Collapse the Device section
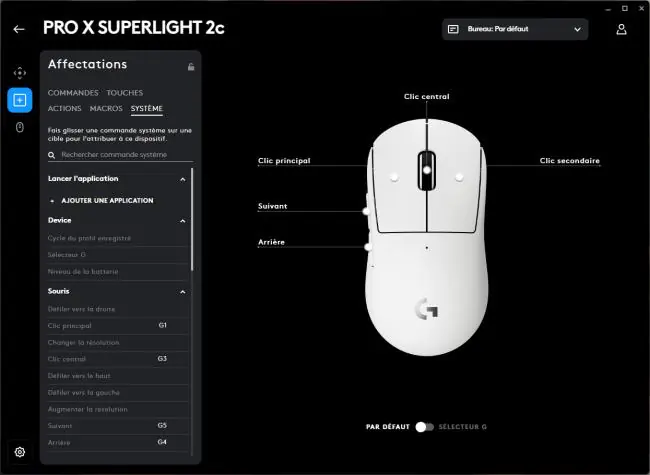This screenshot has height=475, width=650. tap(182, 221)
